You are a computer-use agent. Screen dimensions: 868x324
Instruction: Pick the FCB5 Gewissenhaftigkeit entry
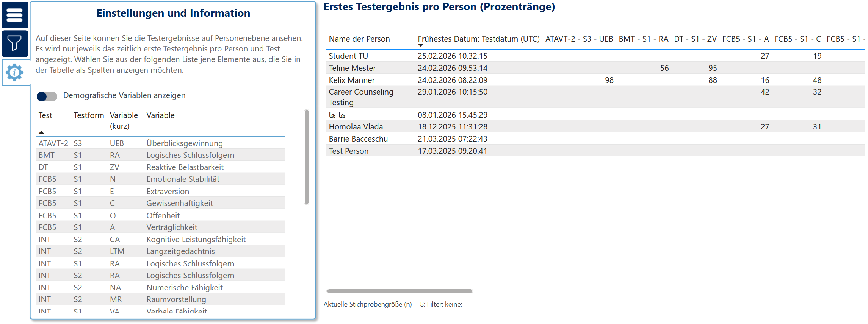[x=179, y=203]
